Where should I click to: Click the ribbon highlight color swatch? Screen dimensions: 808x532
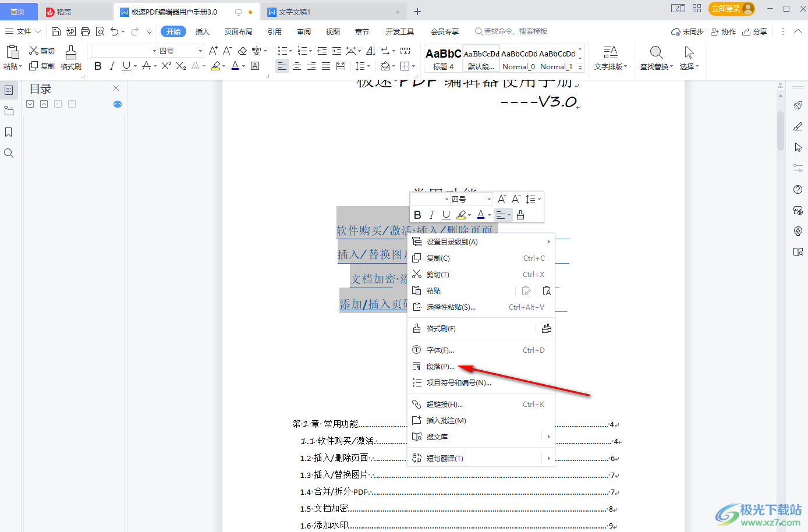(215, 66)
